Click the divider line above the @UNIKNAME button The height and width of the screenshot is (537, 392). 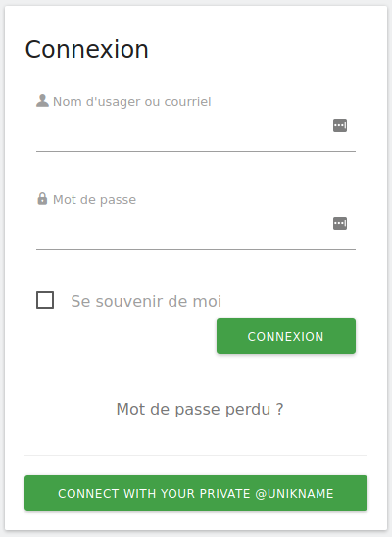tap(196, 455)
